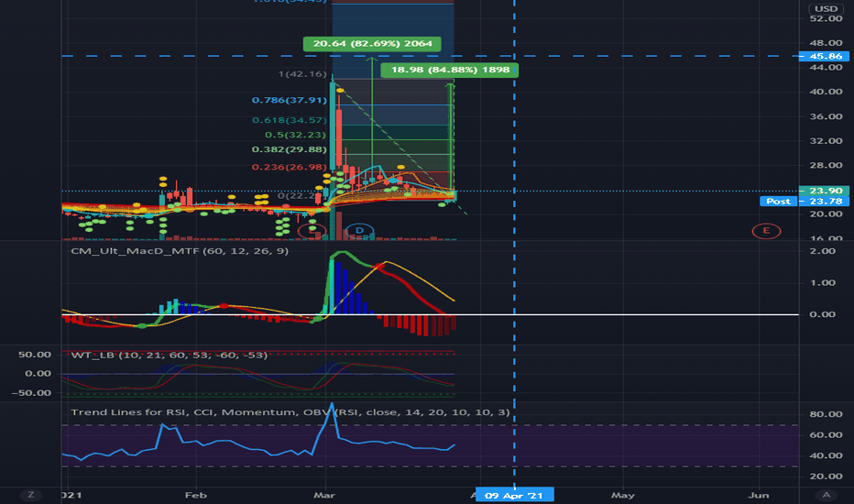
Task: Click the Post 23.78 price label
Action: 805,201
